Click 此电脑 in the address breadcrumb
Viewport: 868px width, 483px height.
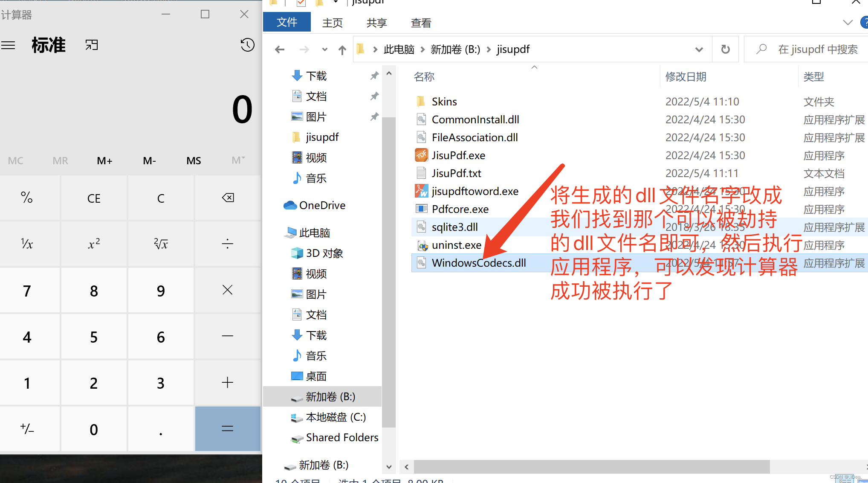[399, 49]
